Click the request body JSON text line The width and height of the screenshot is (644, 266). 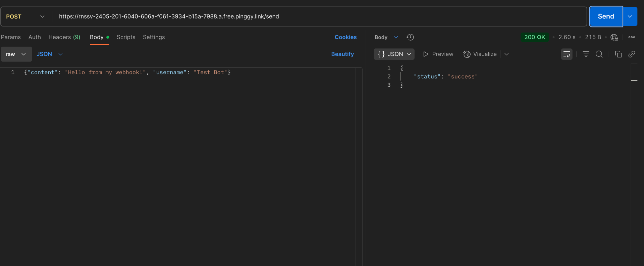(127, 72)
